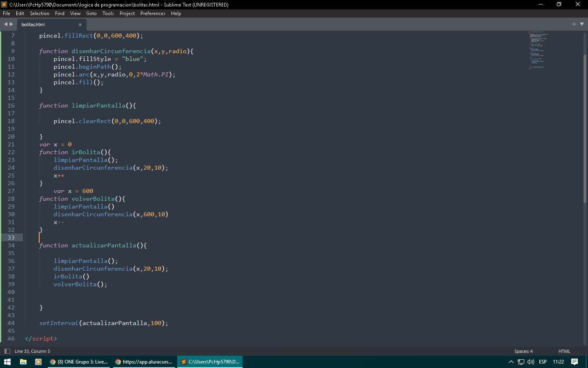Open the Goto menu

[91, 13]
